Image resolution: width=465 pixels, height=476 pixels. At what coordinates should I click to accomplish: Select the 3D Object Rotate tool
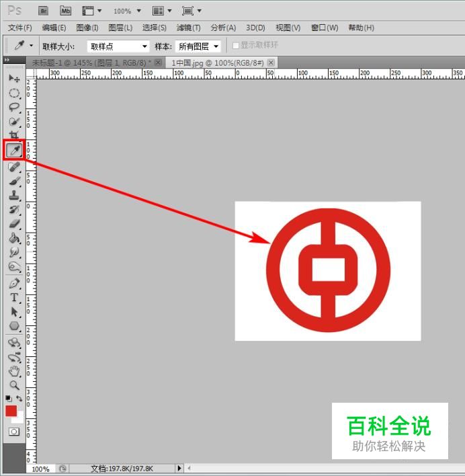tap(14, 343)
